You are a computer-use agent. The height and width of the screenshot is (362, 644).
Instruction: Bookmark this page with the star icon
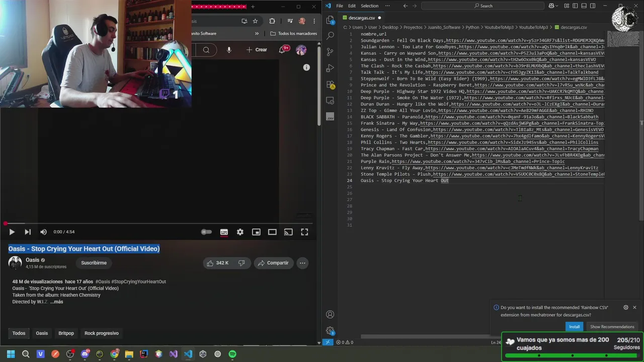(255, 21)
